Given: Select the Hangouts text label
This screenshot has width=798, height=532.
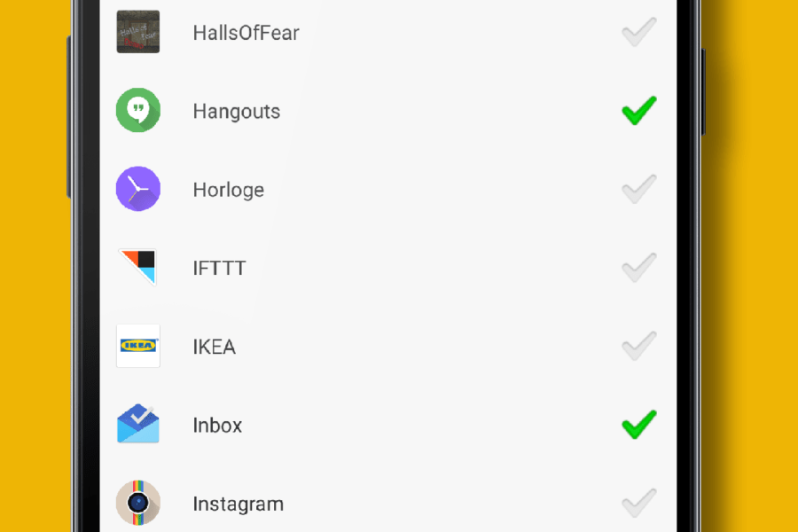Looking at the screenshot, I should pyautogui.click(x=237, y=112).
